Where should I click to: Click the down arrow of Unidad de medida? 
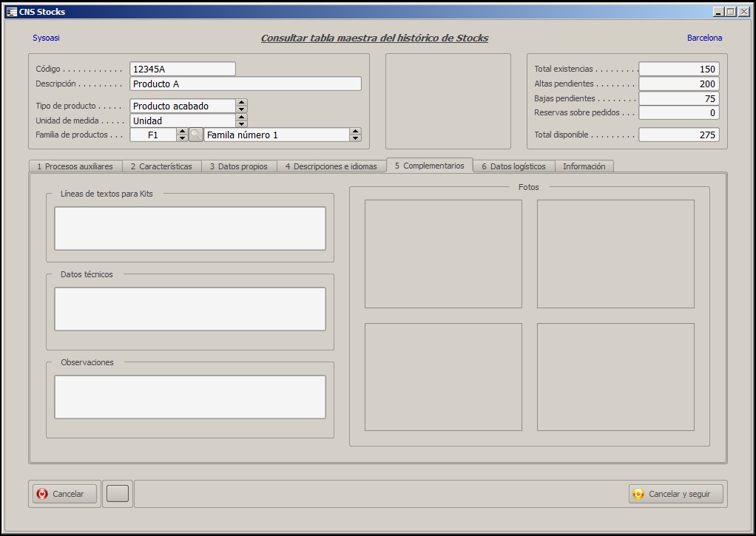242,124
